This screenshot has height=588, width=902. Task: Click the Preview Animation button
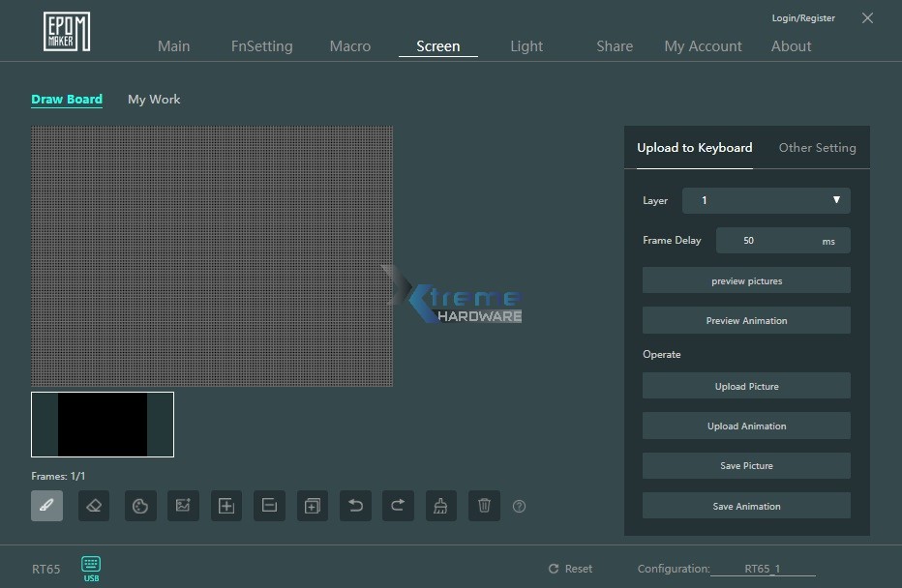coord(746,320)
